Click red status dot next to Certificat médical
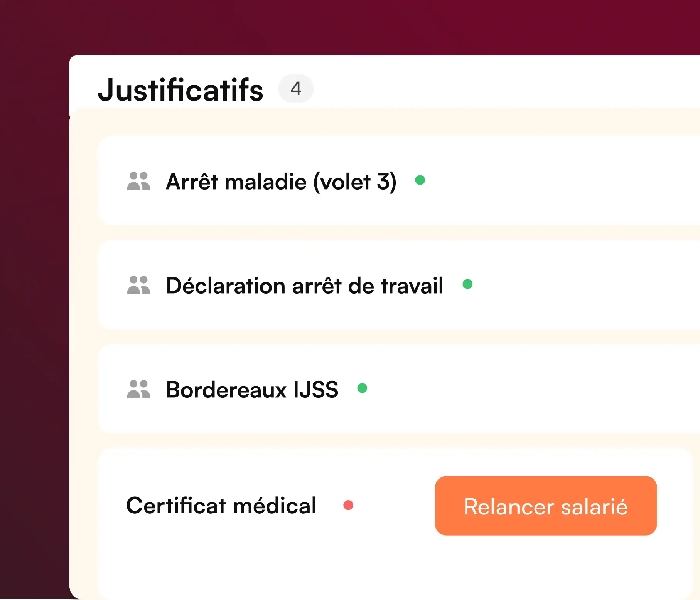700x600 pixels. pos(348,505)
